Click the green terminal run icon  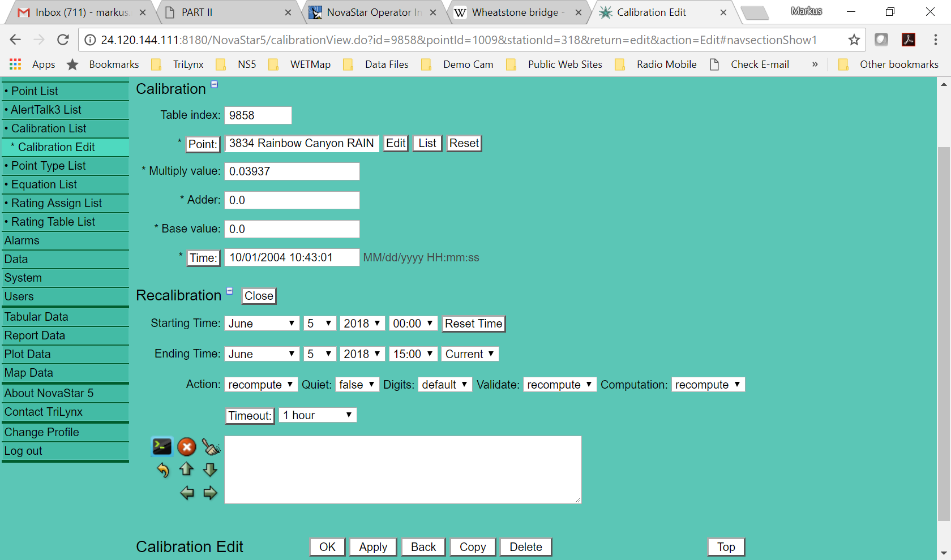[x=162, y=447]
